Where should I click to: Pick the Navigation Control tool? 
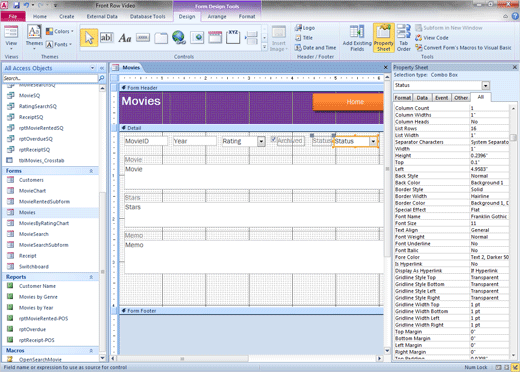click(215, 38)
